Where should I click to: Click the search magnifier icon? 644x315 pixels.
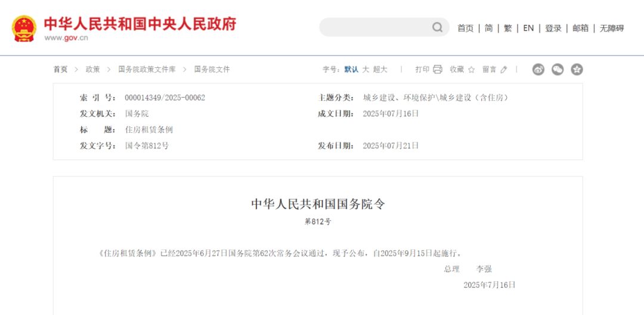coord(437,27)
